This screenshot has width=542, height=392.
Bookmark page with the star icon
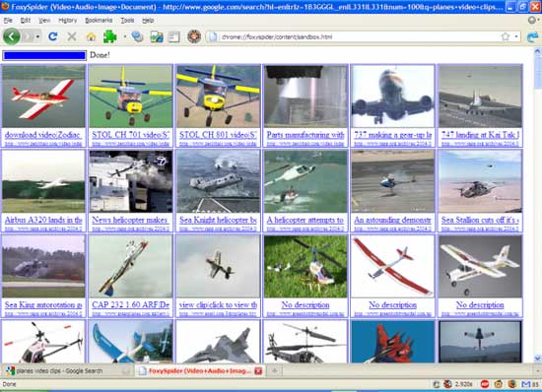505,36
